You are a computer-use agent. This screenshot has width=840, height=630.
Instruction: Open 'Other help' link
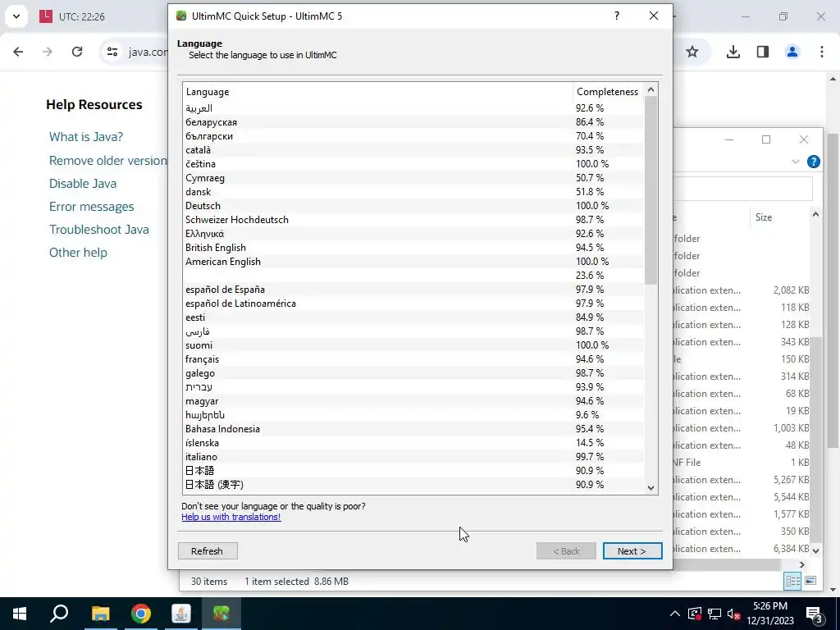(x=78, y=253)
